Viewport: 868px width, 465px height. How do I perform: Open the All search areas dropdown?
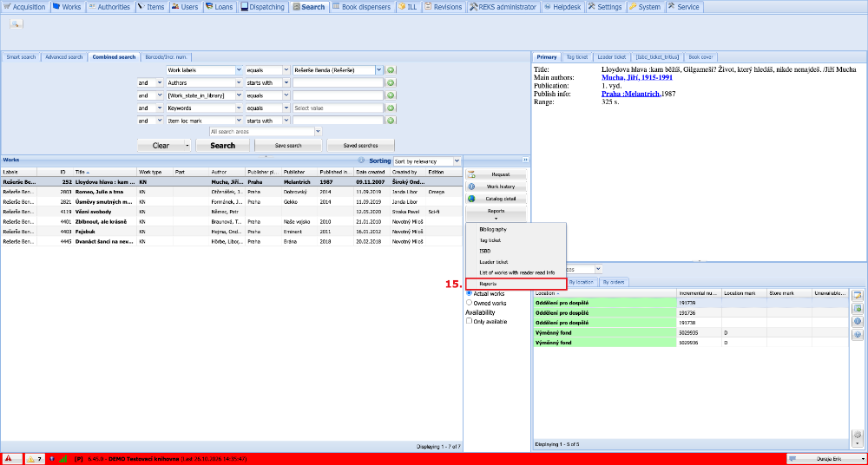click(318, 132)
